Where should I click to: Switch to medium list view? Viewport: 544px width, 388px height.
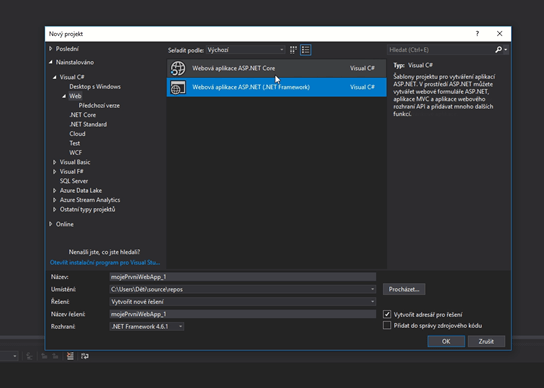click(x=306, y=50)
